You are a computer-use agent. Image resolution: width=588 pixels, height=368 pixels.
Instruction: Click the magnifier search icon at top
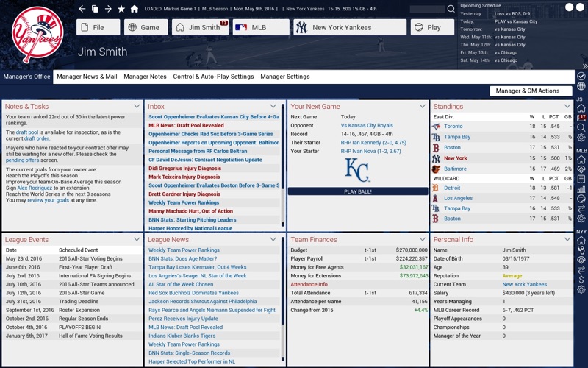pyautogui.click(x=451, y=9)
